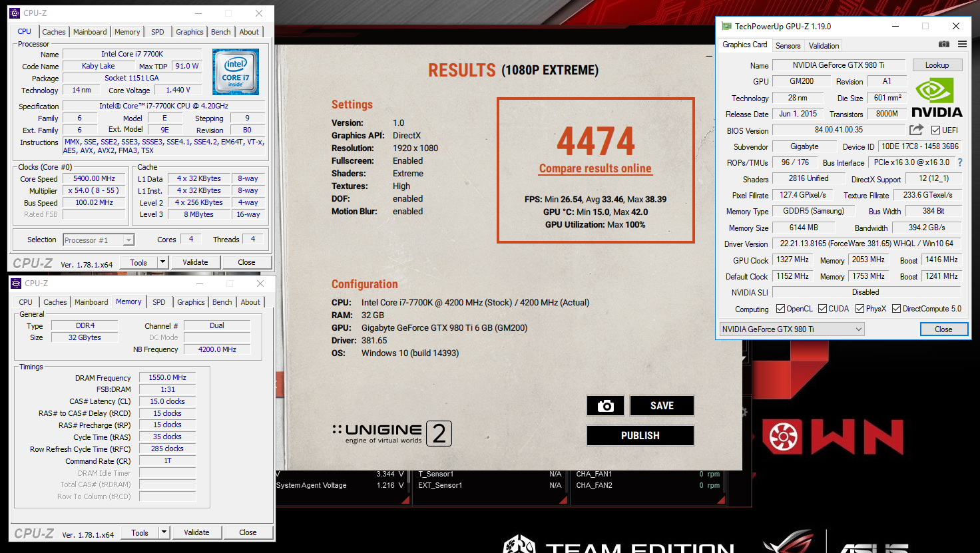The height and width of the screenshot is (553, 980).
Task: Open the Memory tab in top CPU-Z window
Action: [127, 32]
